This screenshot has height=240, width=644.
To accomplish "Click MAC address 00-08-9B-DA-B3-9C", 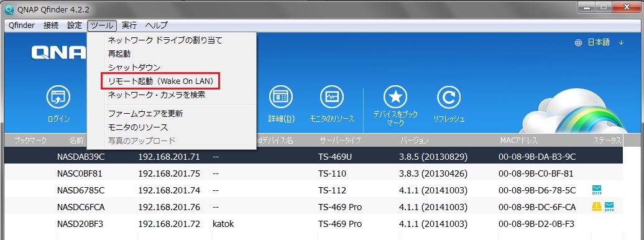I will tap(537, 157).
